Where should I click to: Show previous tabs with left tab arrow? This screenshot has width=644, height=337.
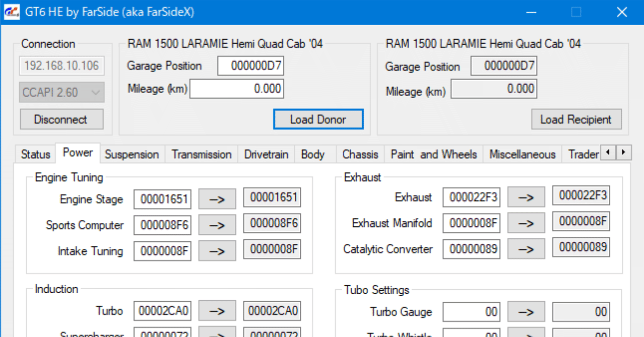[608, 152]
